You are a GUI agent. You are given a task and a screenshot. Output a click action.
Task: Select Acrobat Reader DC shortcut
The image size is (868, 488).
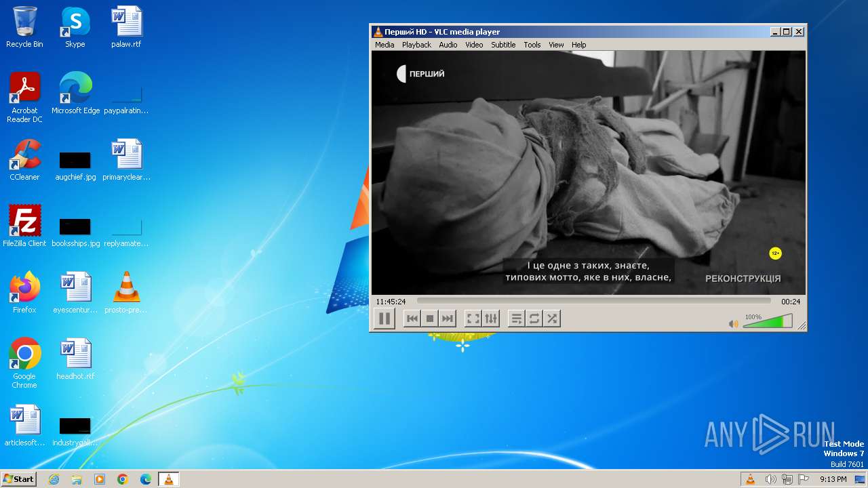coord(24,98)
